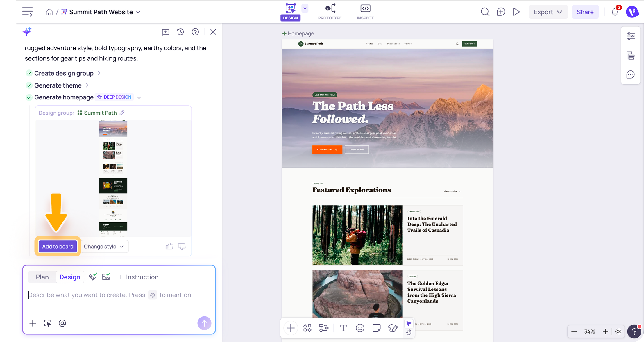
Task: Select the sticky note tool
Action: pyautogui.click(x=376, y=328)
